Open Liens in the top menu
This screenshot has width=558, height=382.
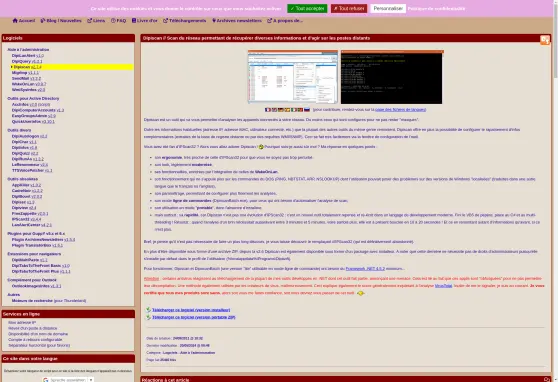point(96,21)
